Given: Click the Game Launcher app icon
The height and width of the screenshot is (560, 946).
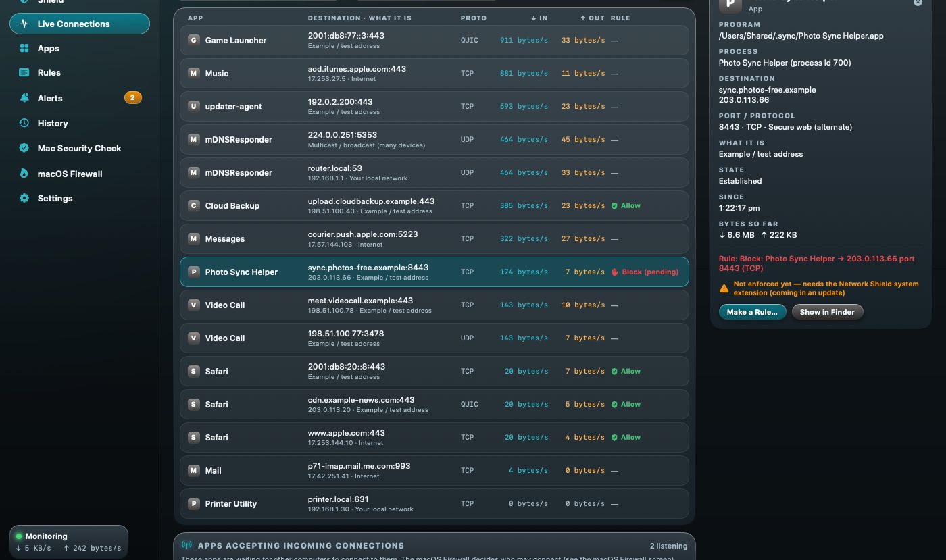Looking at the screenshot, I should 194,40.
